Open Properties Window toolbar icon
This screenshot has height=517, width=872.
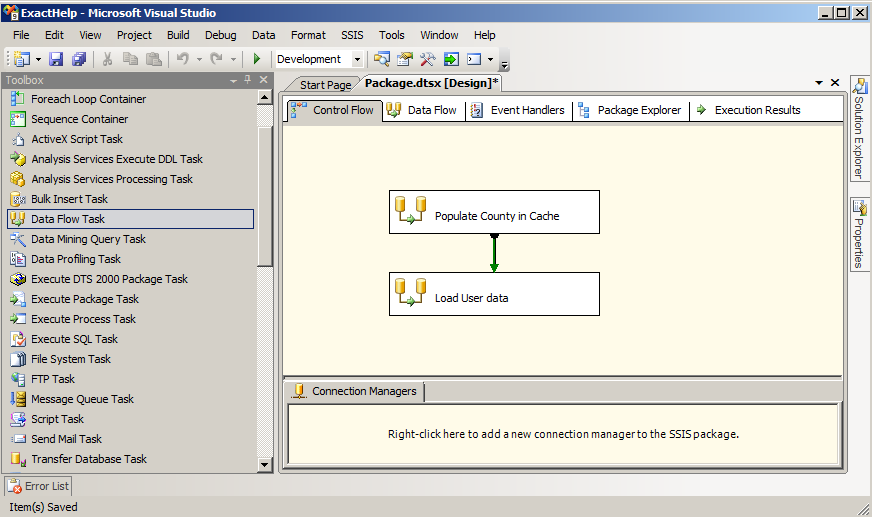405,59
